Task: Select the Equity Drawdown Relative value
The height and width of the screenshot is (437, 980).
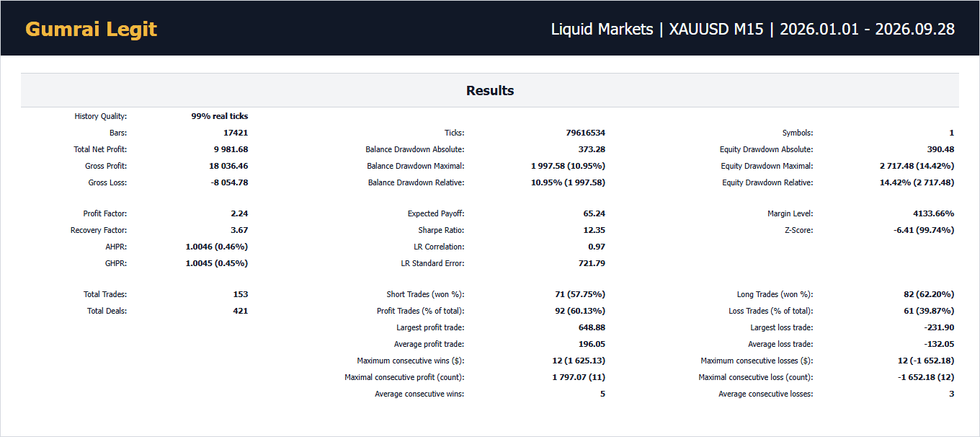Action: [917, 182]
